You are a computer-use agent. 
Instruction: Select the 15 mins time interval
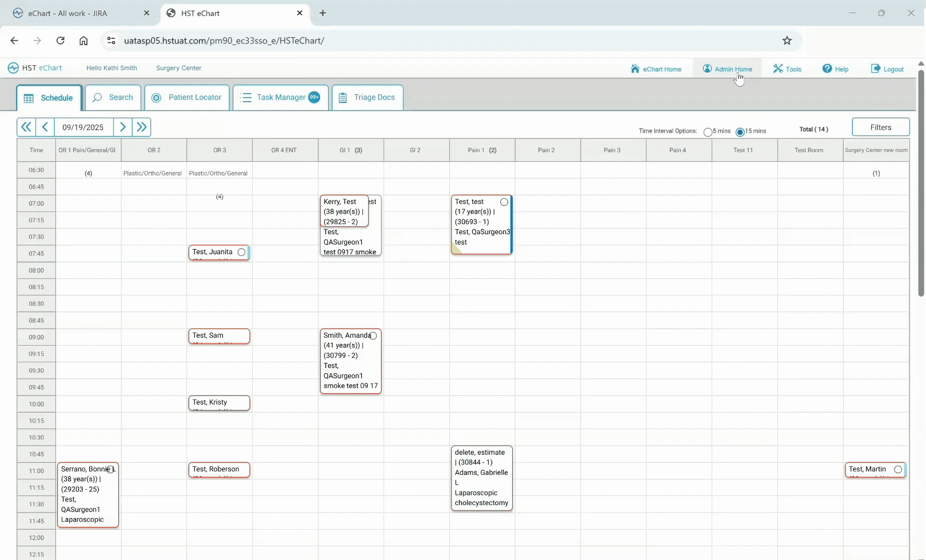pyautogui.click(x=740, y=132)
